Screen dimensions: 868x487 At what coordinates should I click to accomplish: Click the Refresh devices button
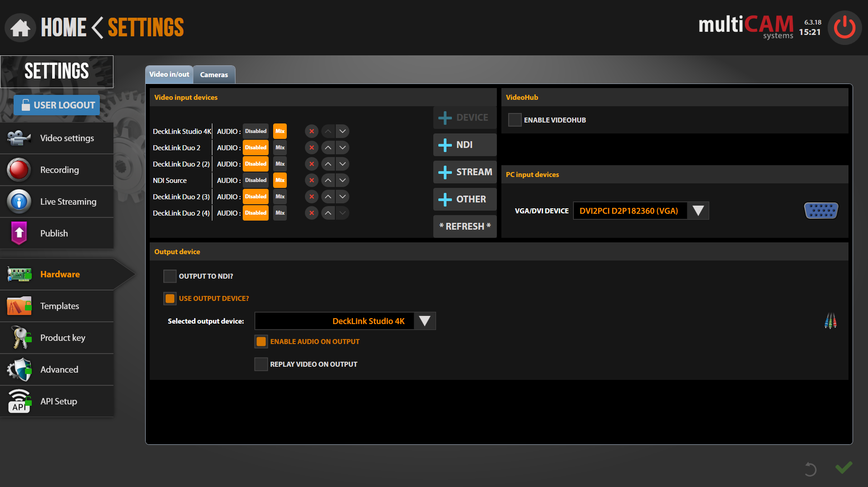point(465,226)
